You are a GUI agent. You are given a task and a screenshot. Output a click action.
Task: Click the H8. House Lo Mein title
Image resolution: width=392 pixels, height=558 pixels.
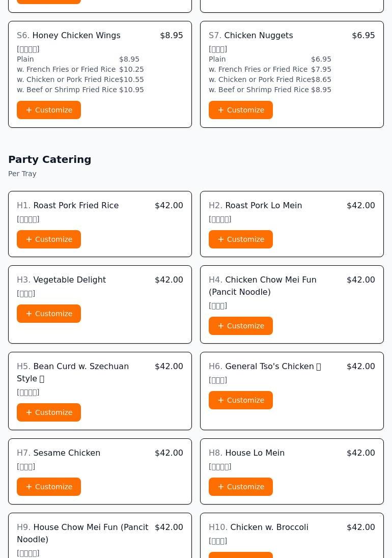click(246, 453)
